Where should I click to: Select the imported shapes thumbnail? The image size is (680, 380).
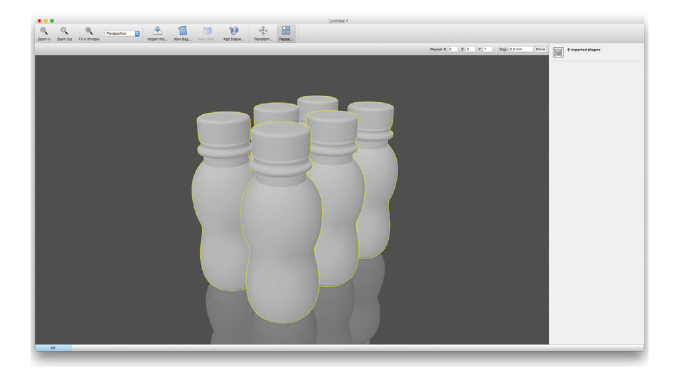[558, 52]
